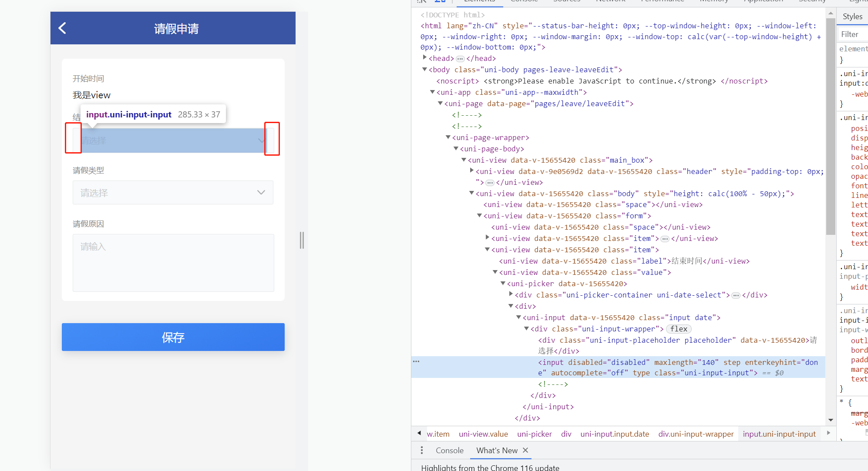Switch to the Console drawer tab
868x471 pixels.
point(449,450)
